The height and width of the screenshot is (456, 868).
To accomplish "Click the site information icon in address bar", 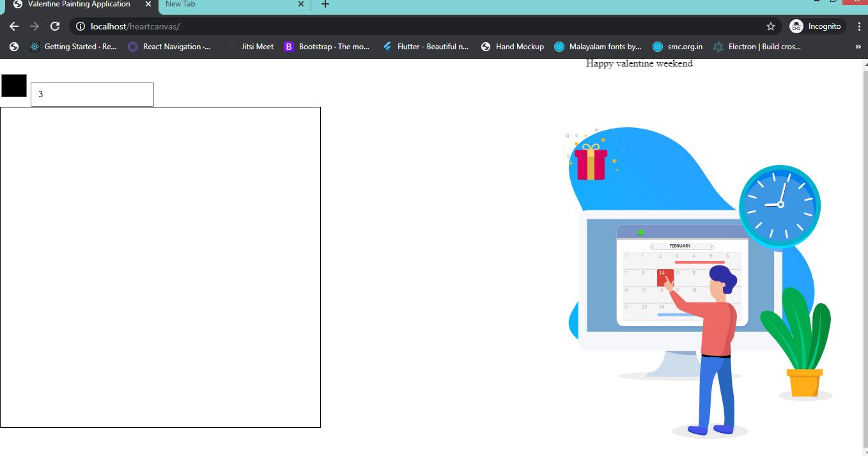I will pyautogui.click(x=81, y=26).
